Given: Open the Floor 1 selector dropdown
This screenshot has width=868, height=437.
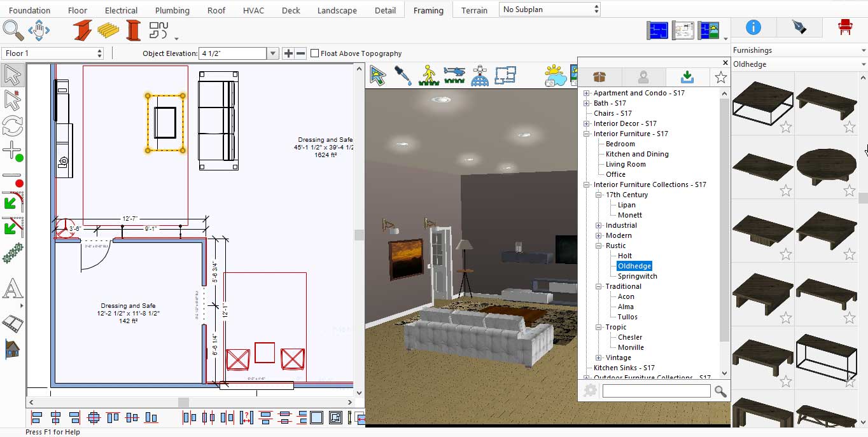Looking at the screenshot, I should 52,53.
